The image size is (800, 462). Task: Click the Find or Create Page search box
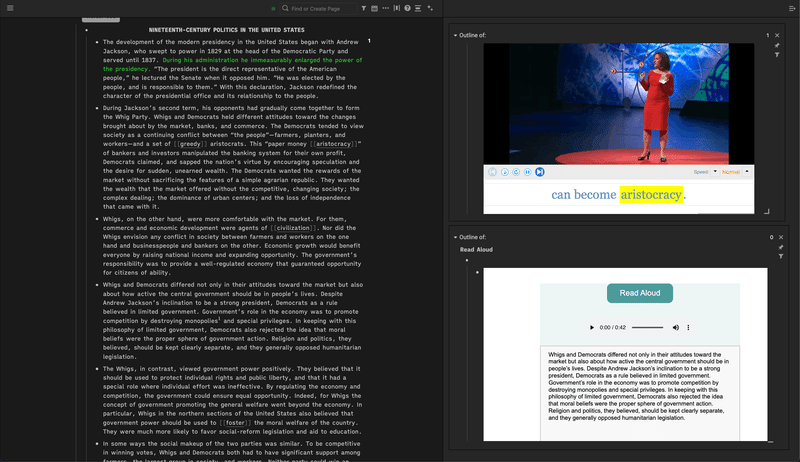[x=319, y=8]
